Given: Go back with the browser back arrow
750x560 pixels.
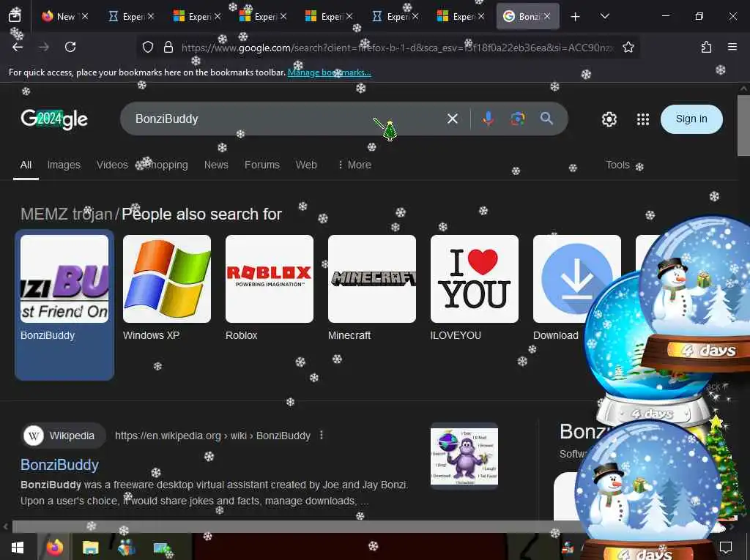Looking at the screenshot, I should (18, 47).
